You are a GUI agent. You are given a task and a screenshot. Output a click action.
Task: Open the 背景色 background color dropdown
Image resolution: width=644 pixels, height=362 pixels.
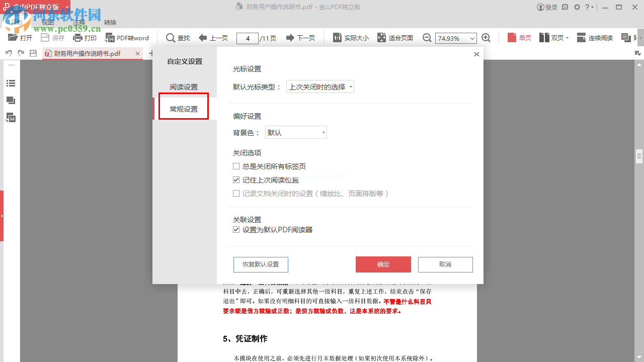(296, 132)
